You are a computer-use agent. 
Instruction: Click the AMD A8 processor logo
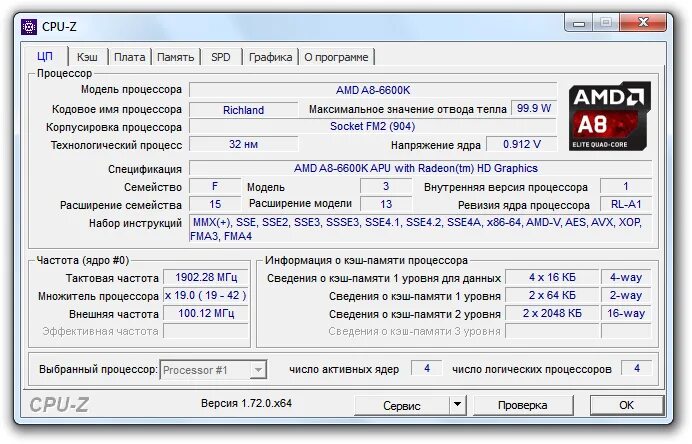[609, 116]
